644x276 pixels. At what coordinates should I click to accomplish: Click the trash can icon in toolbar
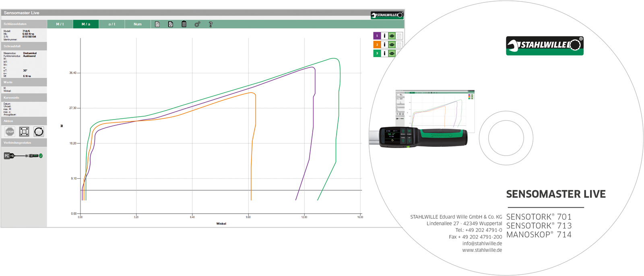(x=184, y=24)
